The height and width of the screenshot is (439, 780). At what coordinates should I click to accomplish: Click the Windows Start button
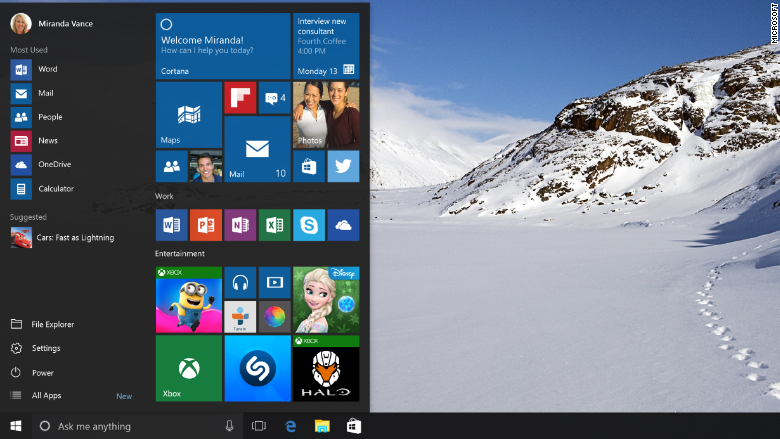coord(15,426)
